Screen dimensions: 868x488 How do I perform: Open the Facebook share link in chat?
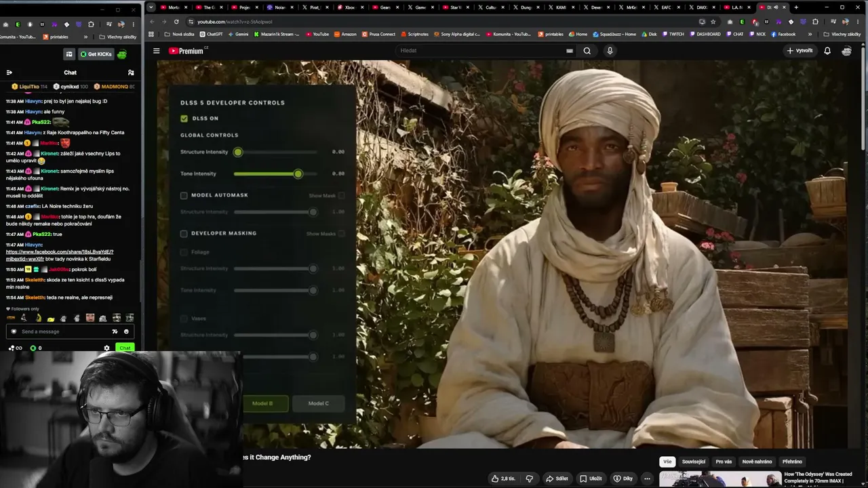click(59, 256)
